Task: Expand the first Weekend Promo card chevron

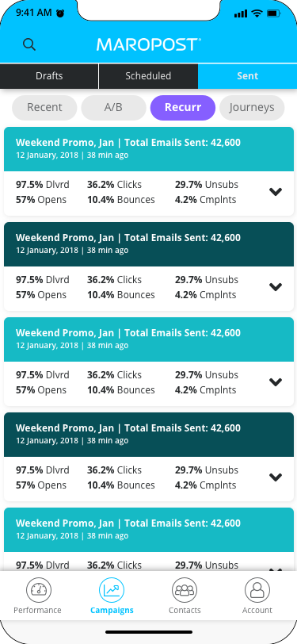Action: pos(276,192)
